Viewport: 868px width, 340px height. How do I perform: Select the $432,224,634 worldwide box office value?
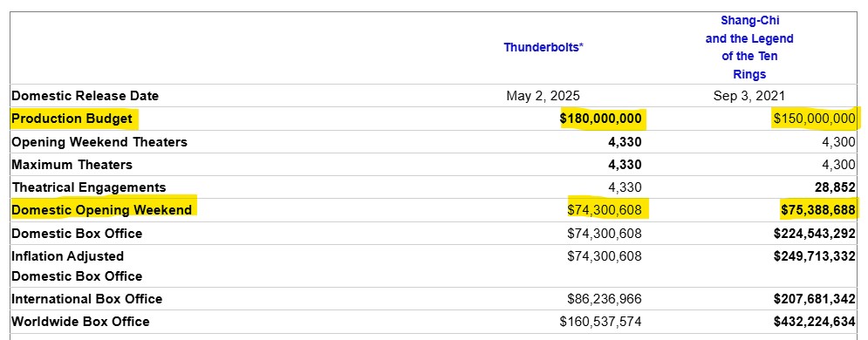click(x=814, y=321)
